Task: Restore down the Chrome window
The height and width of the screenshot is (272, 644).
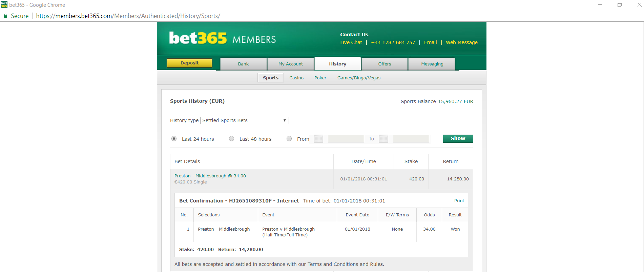Action: click(x=619, y=5)
